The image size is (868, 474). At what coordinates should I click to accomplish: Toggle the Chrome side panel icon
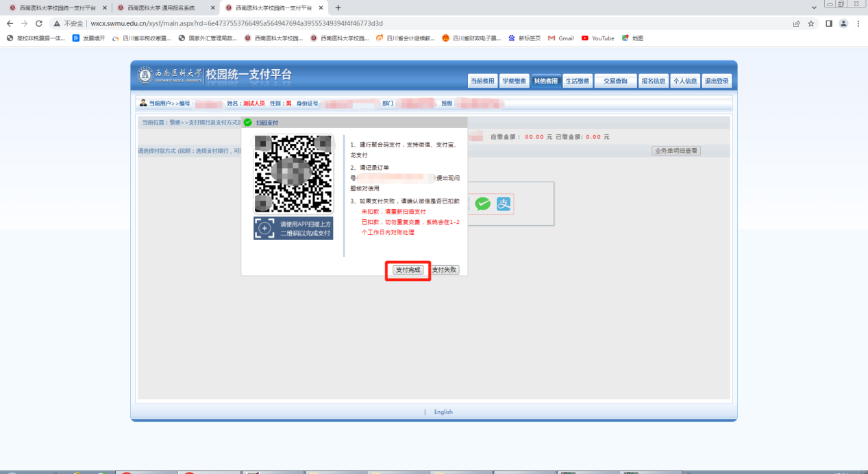[x=828, y=23]
